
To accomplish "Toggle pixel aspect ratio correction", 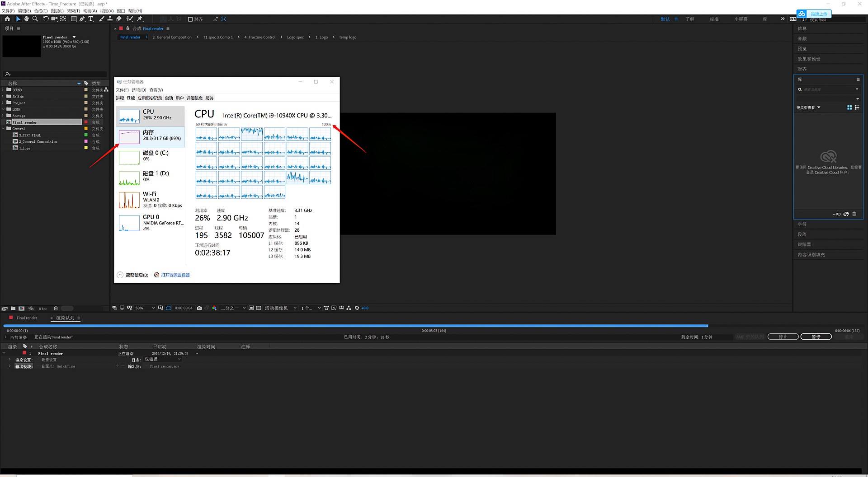I will (326, 308).
